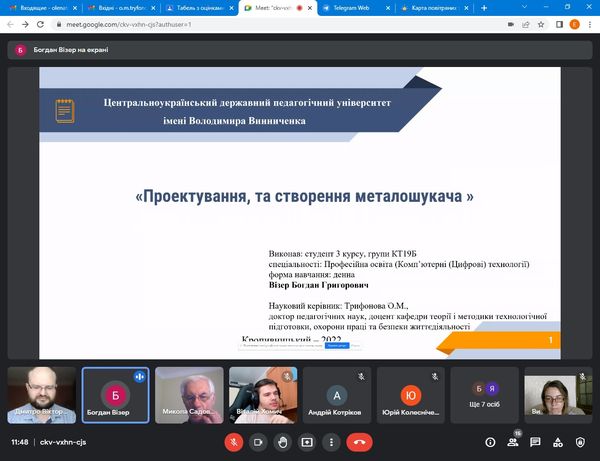Click the blue button in the sharing notice bar
Screen dimensions: 600x461
pos(337,345)
